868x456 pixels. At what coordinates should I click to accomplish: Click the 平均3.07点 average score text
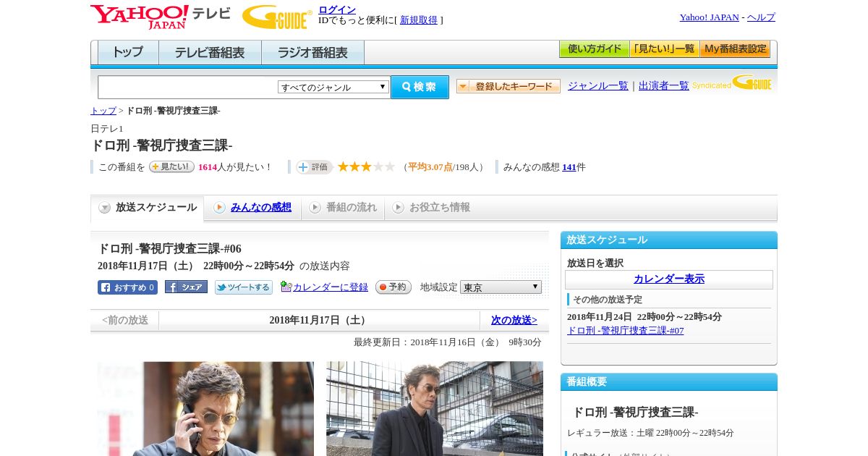click(430, 167)
